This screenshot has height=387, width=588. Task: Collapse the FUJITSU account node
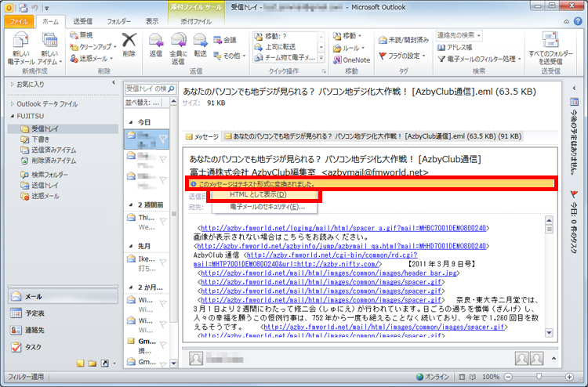13,116
